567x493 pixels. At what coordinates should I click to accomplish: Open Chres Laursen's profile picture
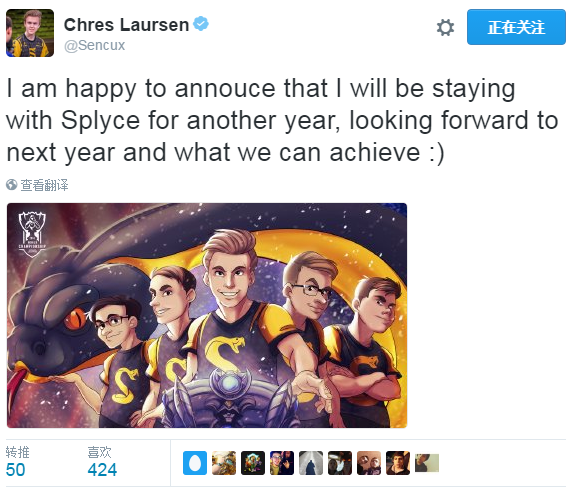[x=30, y=33]
